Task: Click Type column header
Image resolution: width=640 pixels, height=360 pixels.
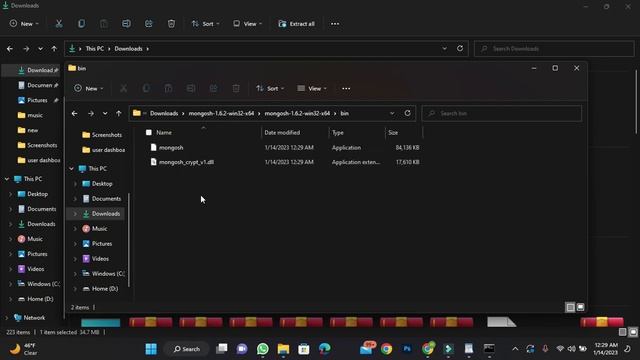Action: (338, 133)
